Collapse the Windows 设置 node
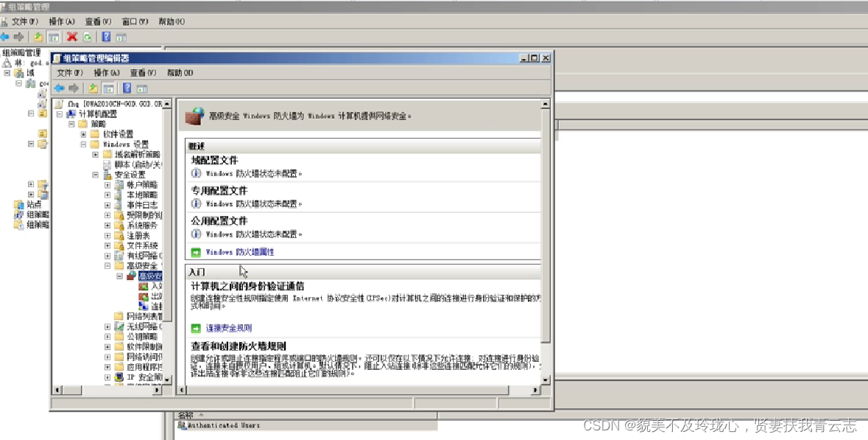This screenshot has width=868, height=440. [84, 144]
